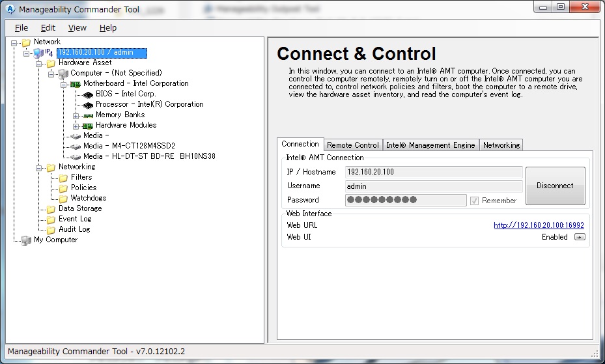Click the IP / Hostname field
The width and height of the screenshot is (605, 364).
coord(434,172)
